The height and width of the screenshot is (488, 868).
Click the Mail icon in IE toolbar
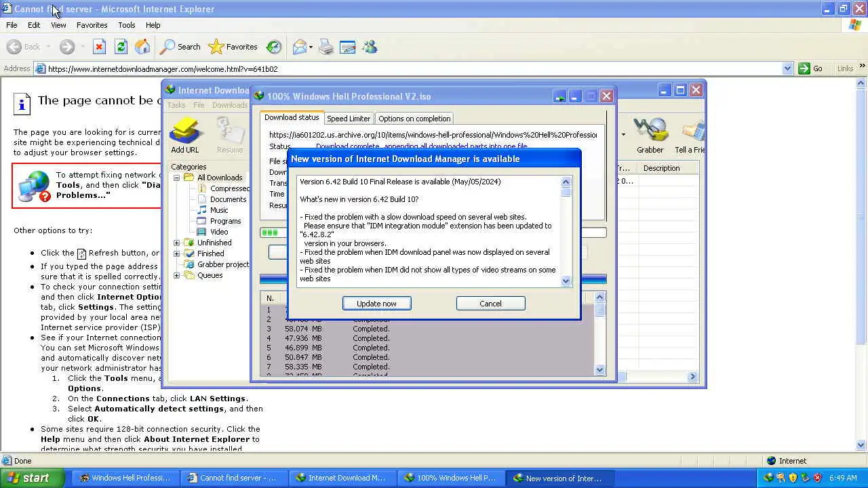tap(299, 47)
